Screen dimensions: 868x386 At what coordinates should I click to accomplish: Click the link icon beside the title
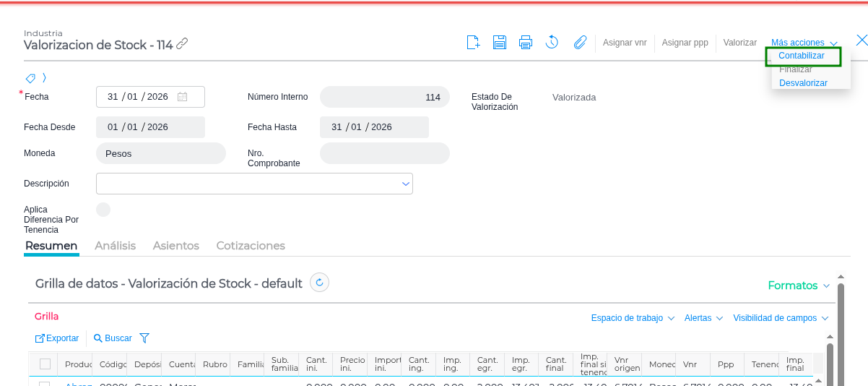point(182,44)
